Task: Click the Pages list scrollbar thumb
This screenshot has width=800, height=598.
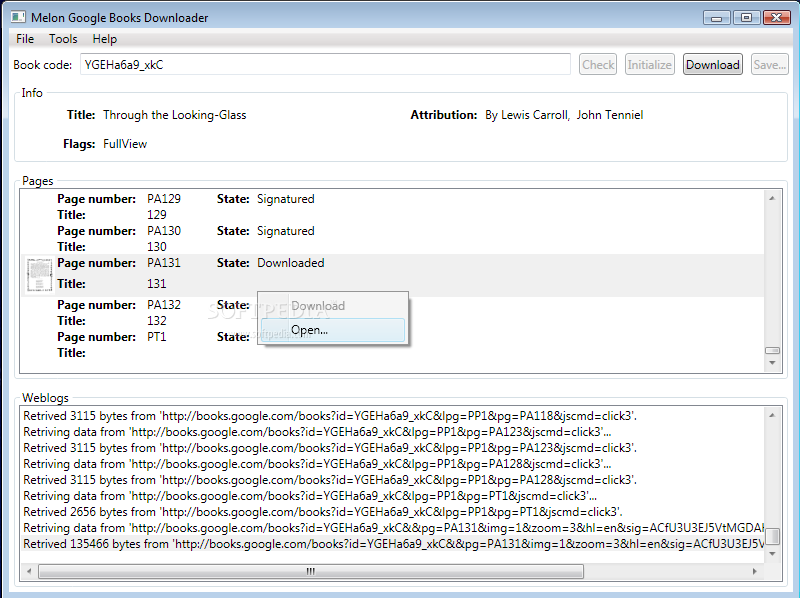Action: (772, 351)
